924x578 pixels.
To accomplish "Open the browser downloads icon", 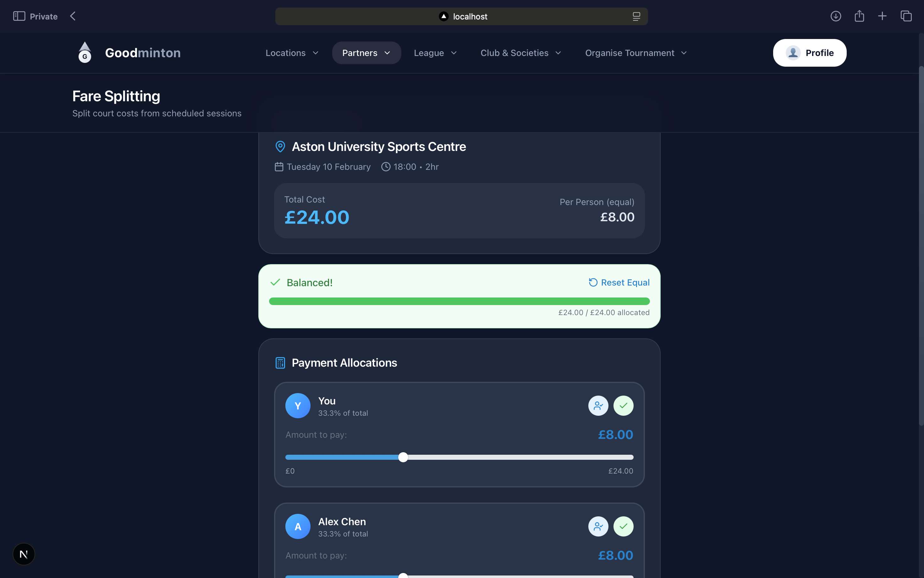I will tap(835, 16).
